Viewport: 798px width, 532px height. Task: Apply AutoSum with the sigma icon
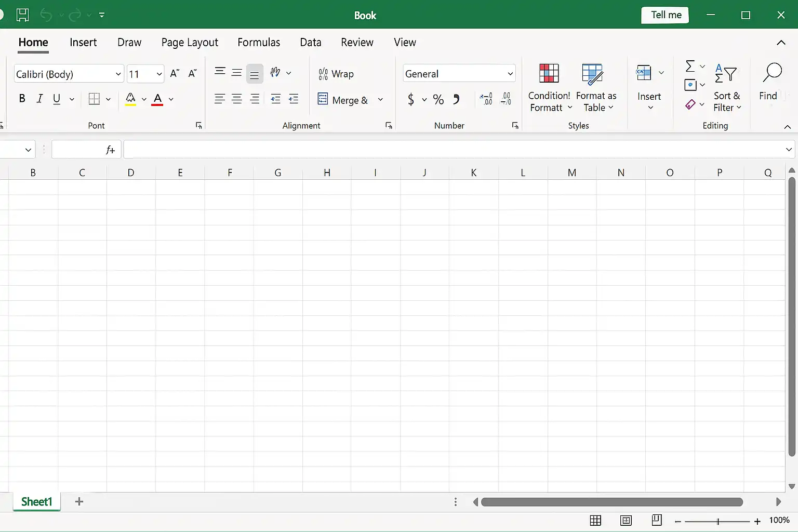pos(690,66)
